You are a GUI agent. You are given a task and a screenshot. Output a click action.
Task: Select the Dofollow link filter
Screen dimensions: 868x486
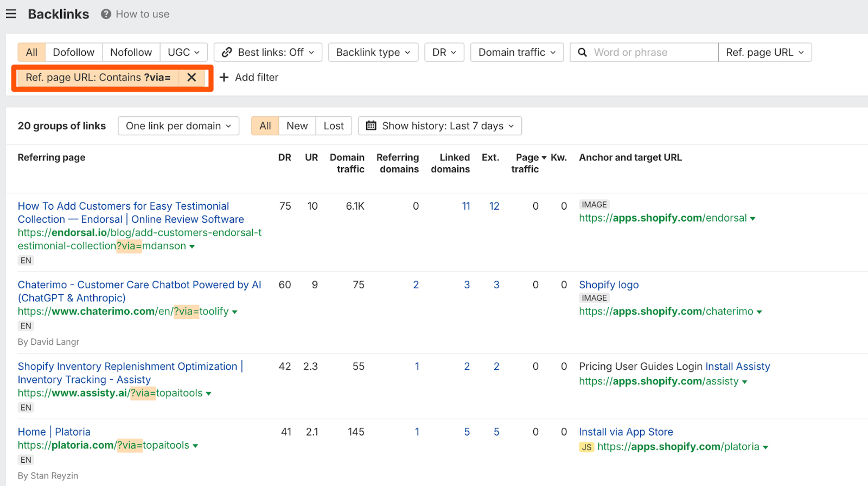[x=74, y=52]
